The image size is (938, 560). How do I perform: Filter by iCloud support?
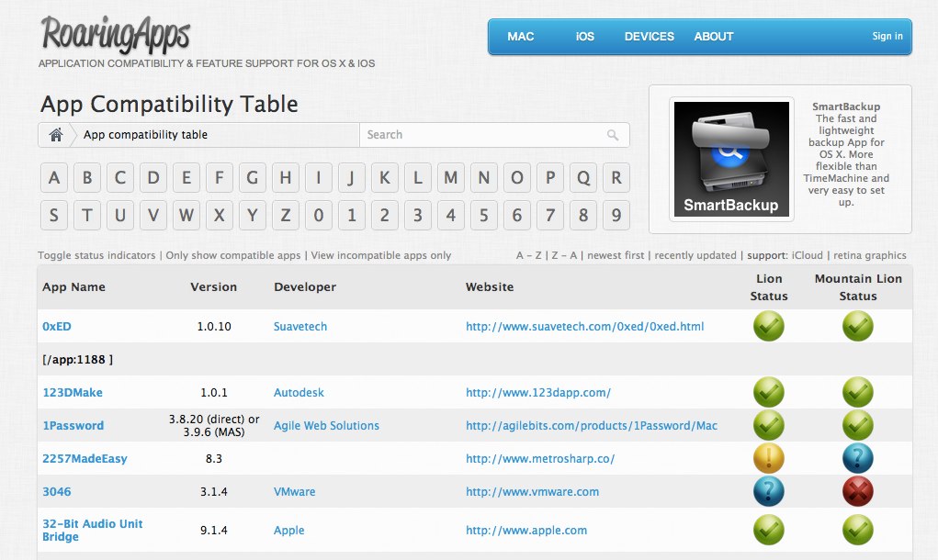(x=807, y=255)
